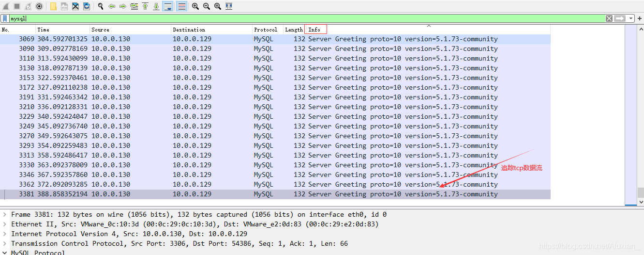This screenshot has height=255, width=644.
Task: Select packet 3191 row
Action: pyautogui.click(x=275, y=97)
